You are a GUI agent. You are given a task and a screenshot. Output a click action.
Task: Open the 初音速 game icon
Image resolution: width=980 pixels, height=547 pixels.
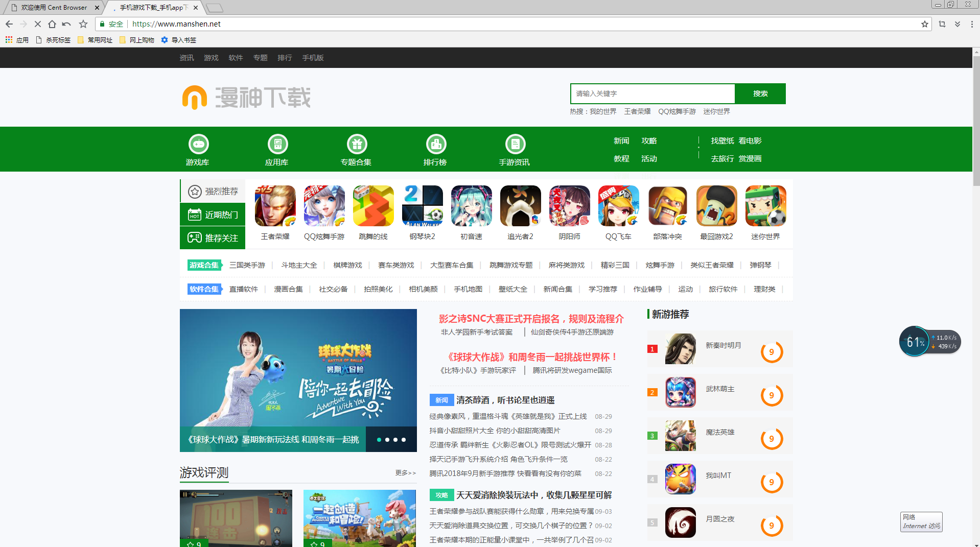pos(472,206)
